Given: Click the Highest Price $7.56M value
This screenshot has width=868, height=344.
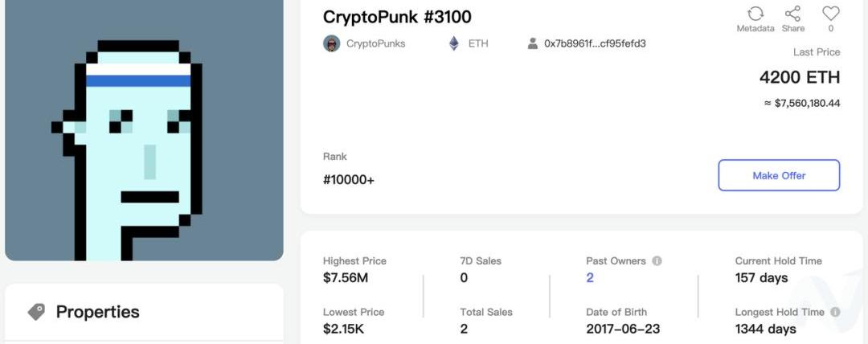Looking at the screenshot, I should [x=346, y=277].
